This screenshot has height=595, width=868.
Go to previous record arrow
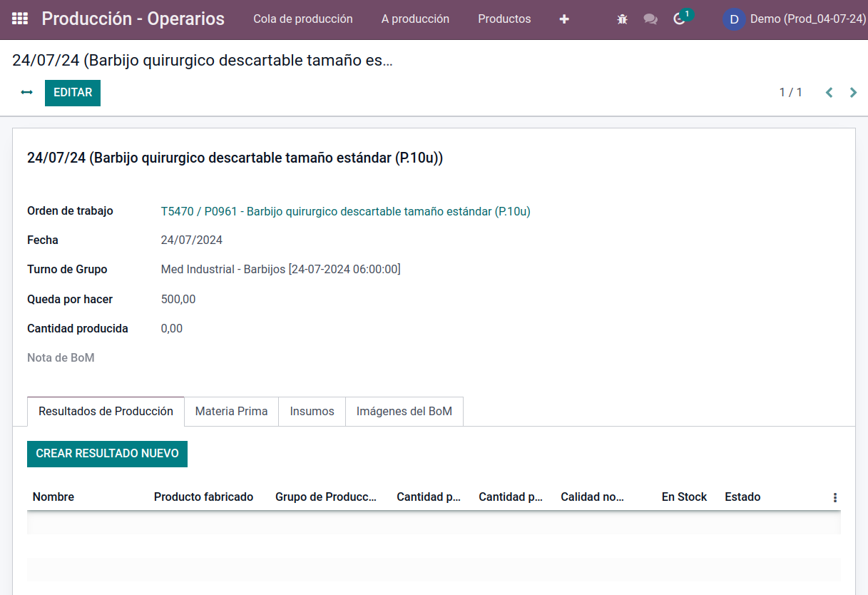829,93
